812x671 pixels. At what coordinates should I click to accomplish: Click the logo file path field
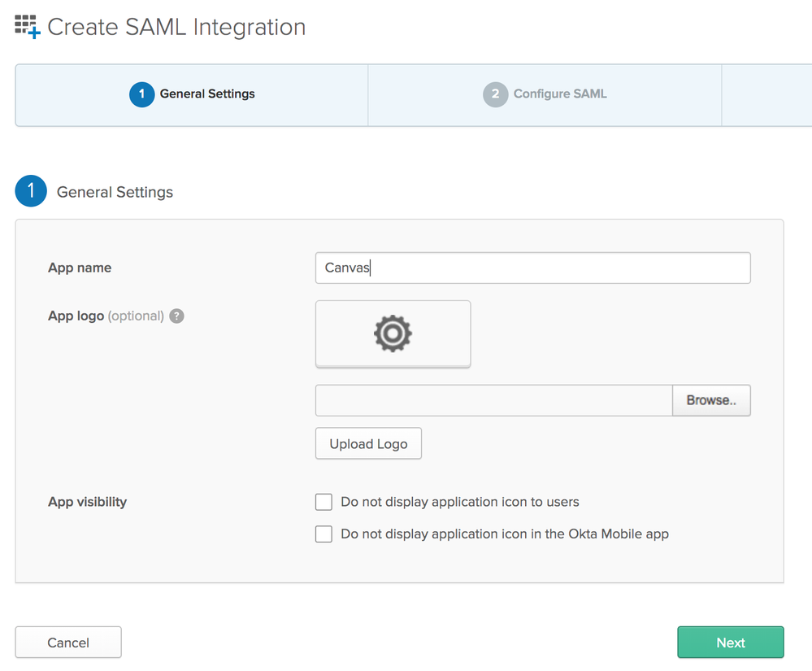(494, 400)
